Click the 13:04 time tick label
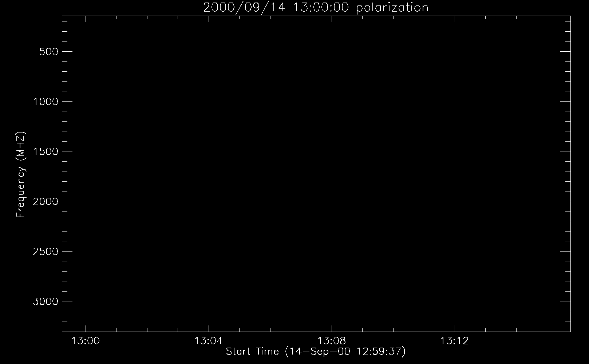The height and width of the screenshot is (364, 589). (x=208, y=341)
